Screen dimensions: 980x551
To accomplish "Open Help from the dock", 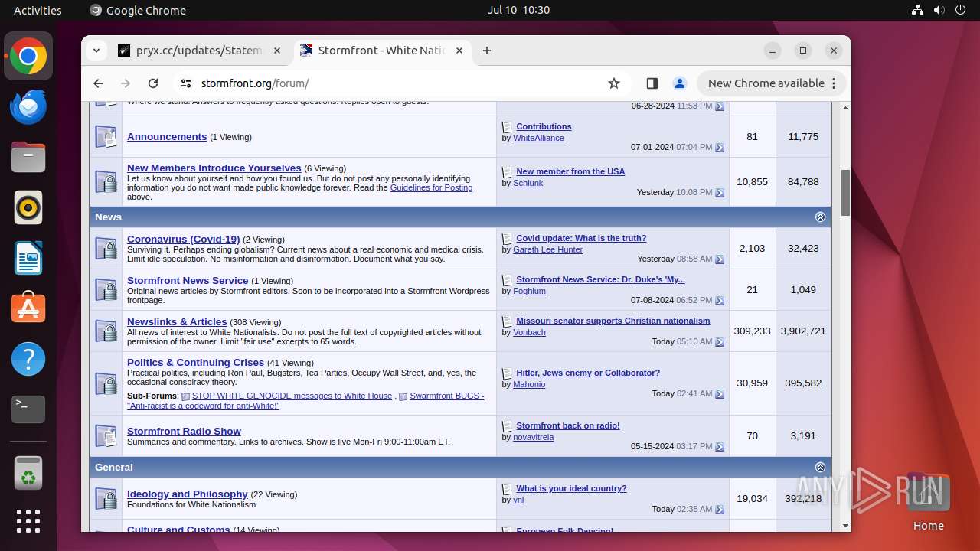I will [28, 359].
